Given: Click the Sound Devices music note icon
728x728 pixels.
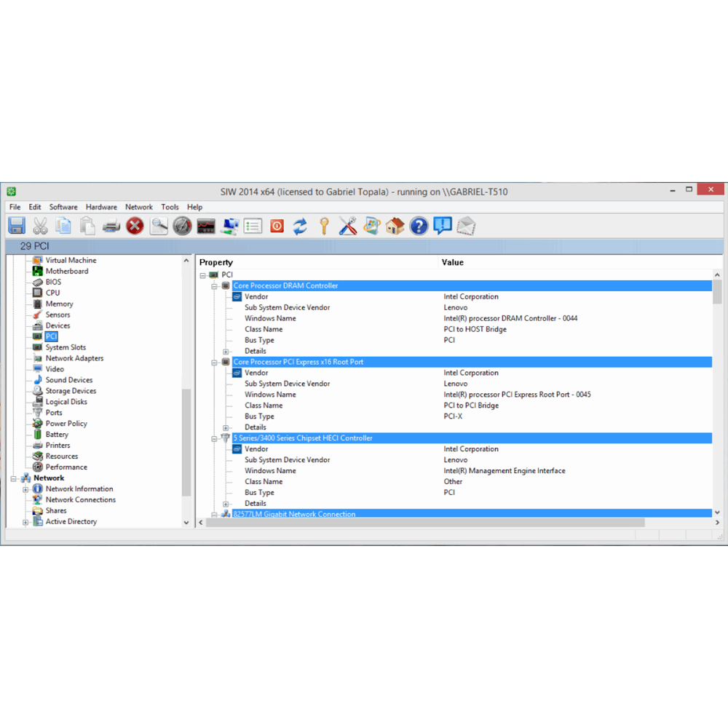Looking at the screenshot, I should (x=38, y=380).
